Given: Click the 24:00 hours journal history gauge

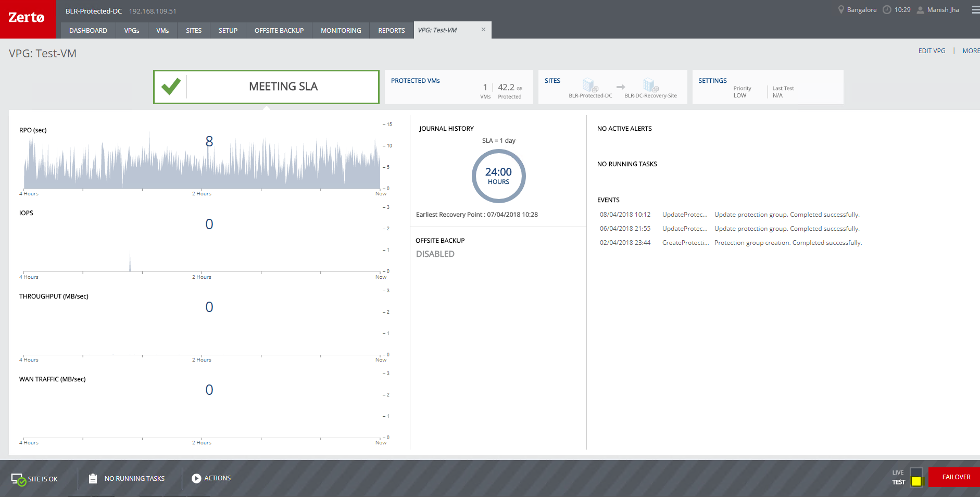Looking at the screenshot, I should pos(498,176).
